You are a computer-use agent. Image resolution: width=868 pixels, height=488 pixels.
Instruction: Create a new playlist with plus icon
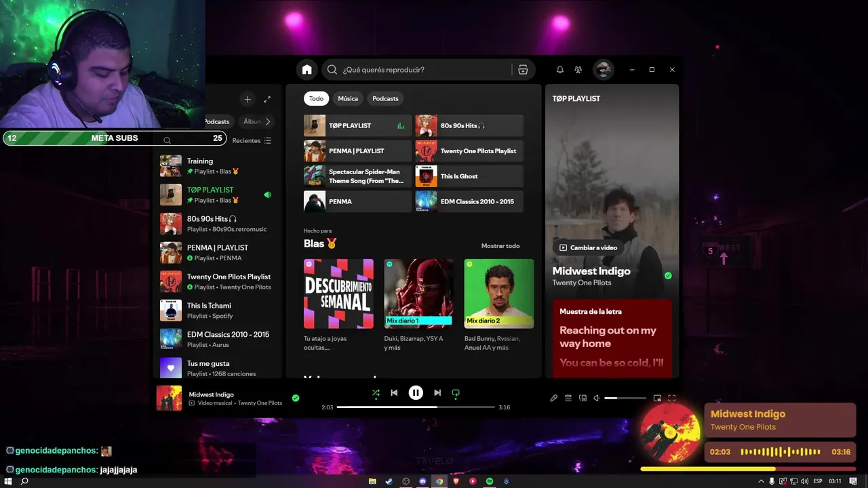click(248, 100)
